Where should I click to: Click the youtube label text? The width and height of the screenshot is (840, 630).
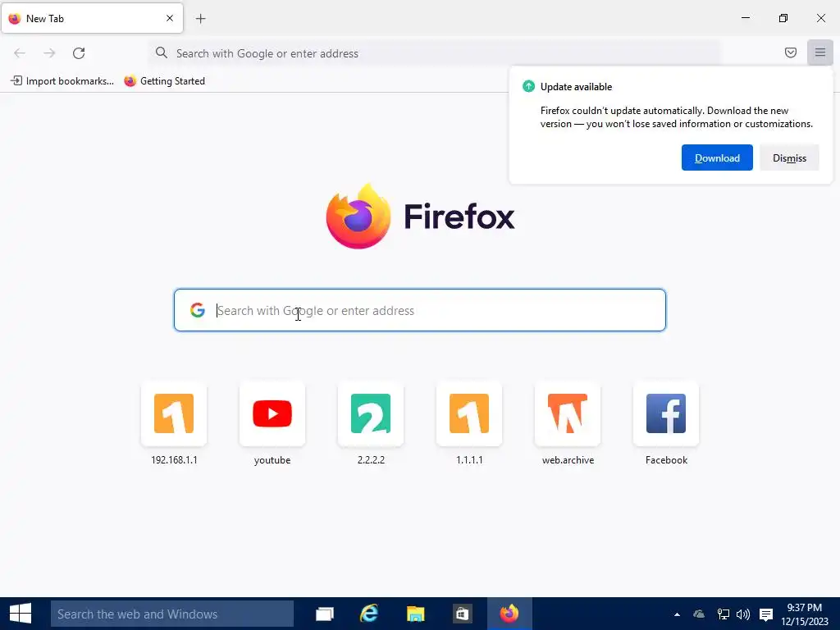pyautogui.click(x=272, y=460)
